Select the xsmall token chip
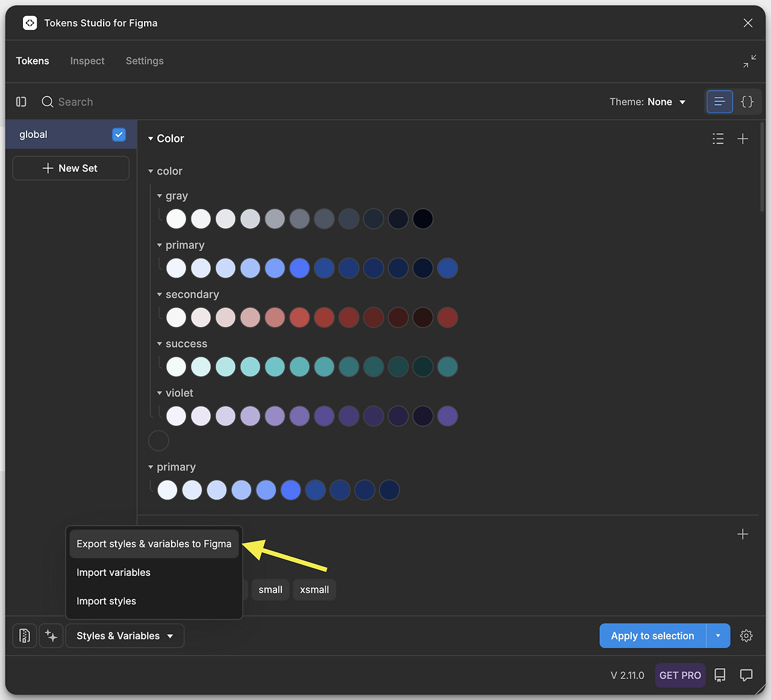This screenshot has height=700, width=771. 314,590
